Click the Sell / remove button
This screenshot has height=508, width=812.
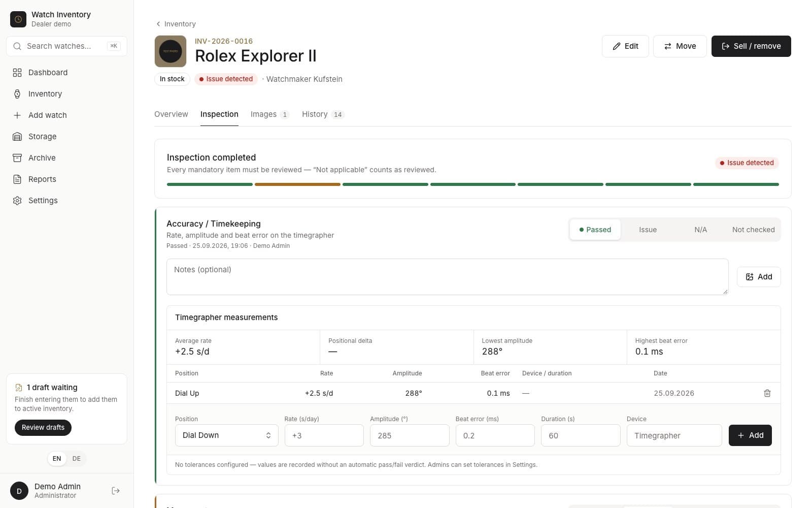click(751, 46)
